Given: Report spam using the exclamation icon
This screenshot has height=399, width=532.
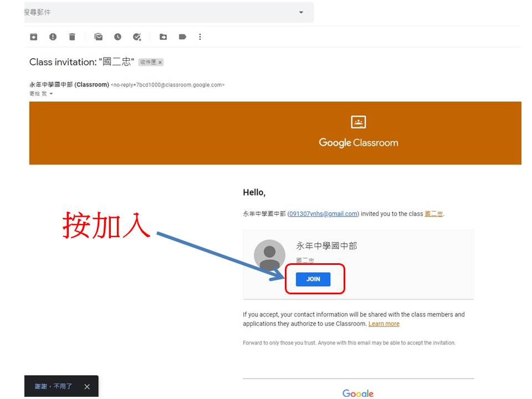Looking at the screenshot, I should coord(53,37).
